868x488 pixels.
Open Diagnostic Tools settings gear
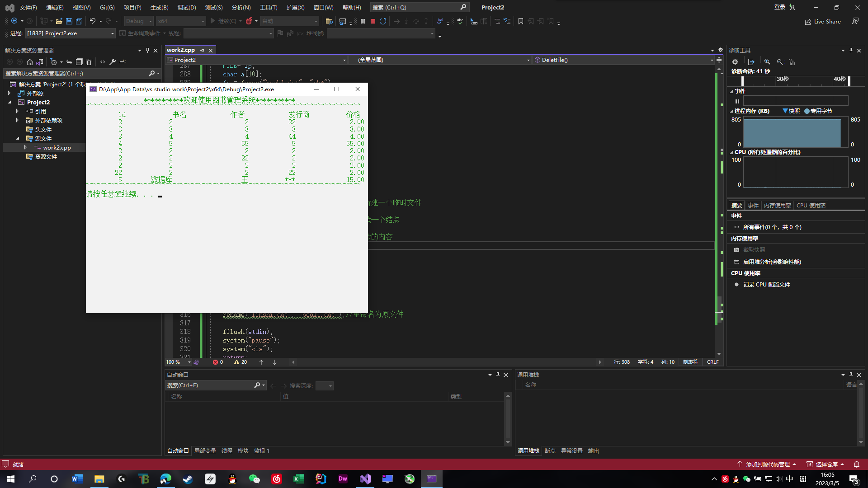pyautogui.click(x=735, y=62)
